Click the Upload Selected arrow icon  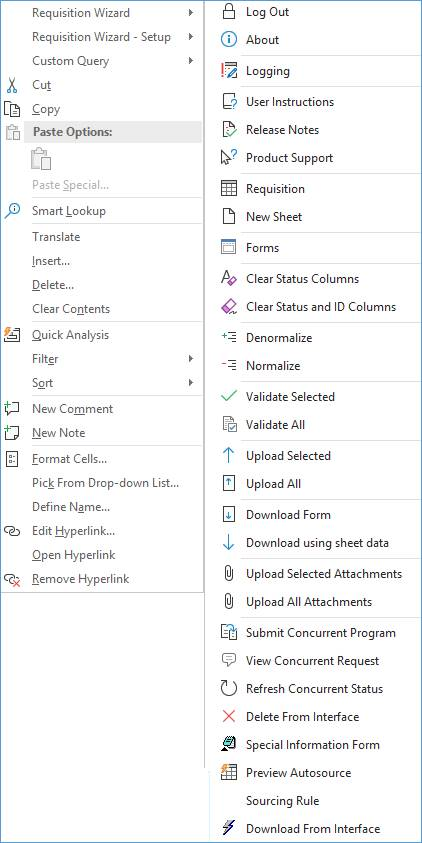click(228, 456)
